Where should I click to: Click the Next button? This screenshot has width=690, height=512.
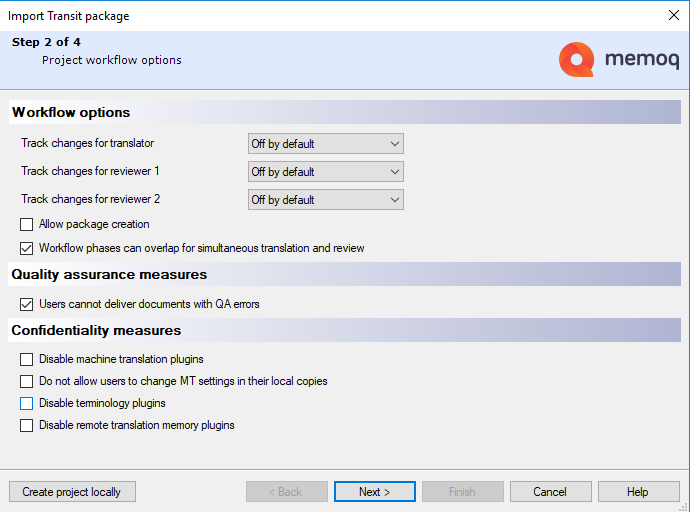(374, 492)
